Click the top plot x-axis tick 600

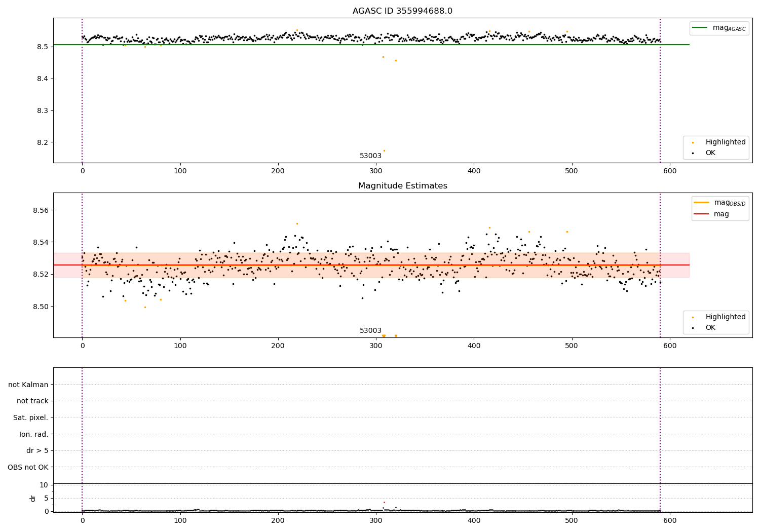coord(670,171)
